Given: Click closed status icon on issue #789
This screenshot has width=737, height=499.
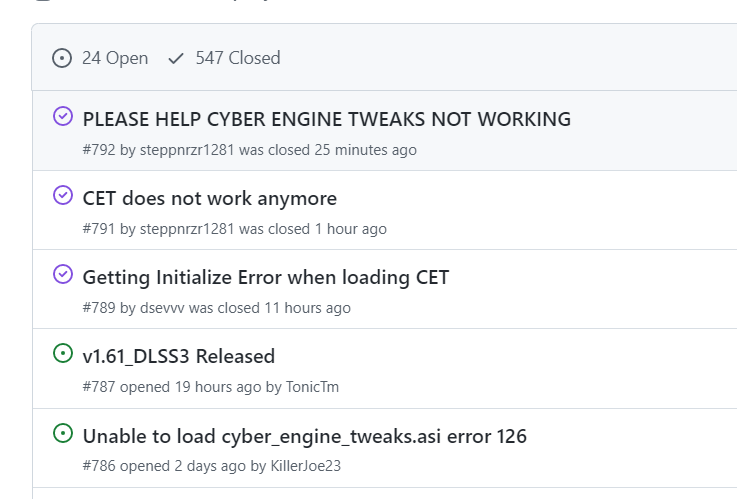Looking at the screenshot, I should (x=63, y=274).
